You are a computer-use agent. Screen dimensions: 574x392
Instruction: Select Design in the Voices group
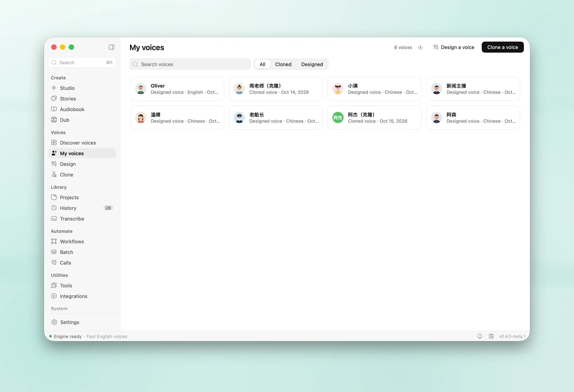[82, 164]
